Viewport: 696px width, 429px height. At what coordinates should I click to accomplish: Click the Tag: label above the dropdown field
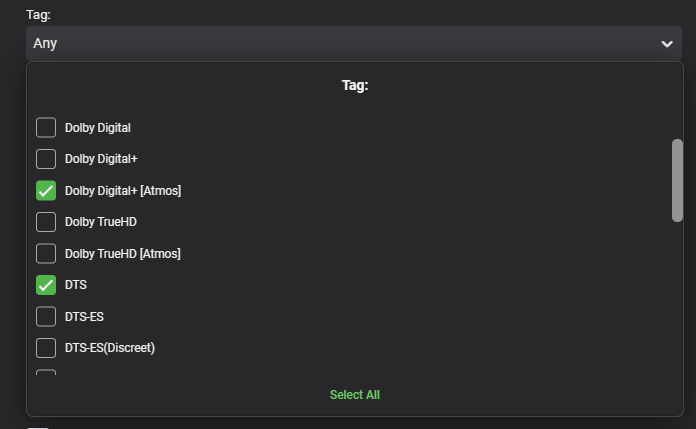tap(39, 14)
